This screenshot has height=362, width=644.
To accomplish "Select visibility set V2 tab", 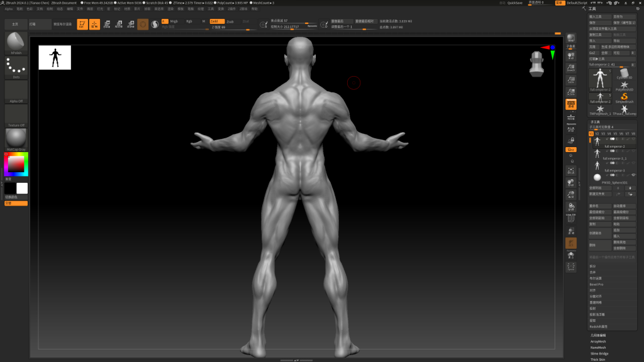I will point(597,134).
